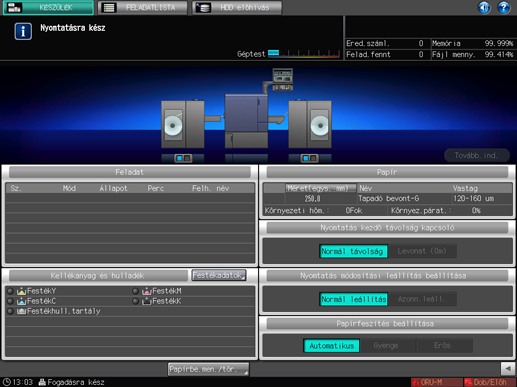This screenshot has height=387, width=517.
Task: Click the FestékK status circle
Action: 135,301
